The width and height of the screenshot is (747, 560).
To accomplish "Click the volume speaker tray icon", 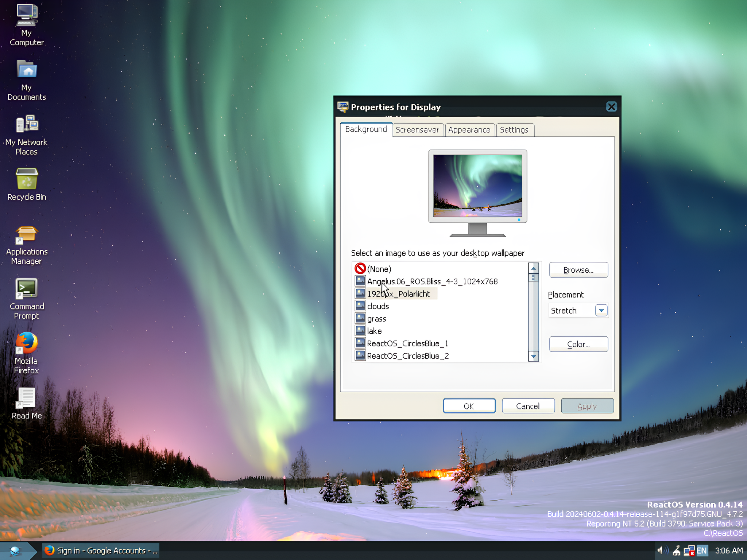I will [662, 551].
